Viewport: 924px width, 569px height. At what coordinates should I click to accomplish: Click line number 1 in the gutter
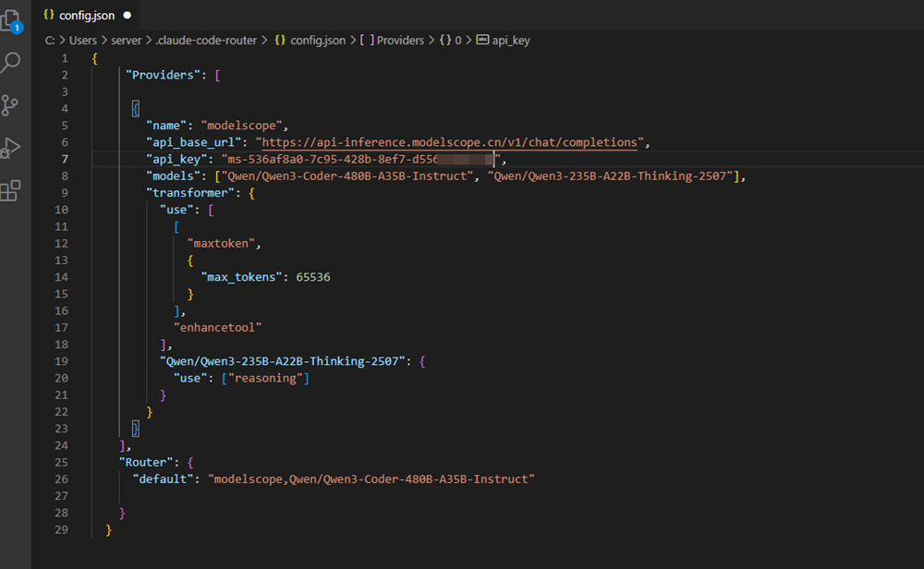point(65,58)
